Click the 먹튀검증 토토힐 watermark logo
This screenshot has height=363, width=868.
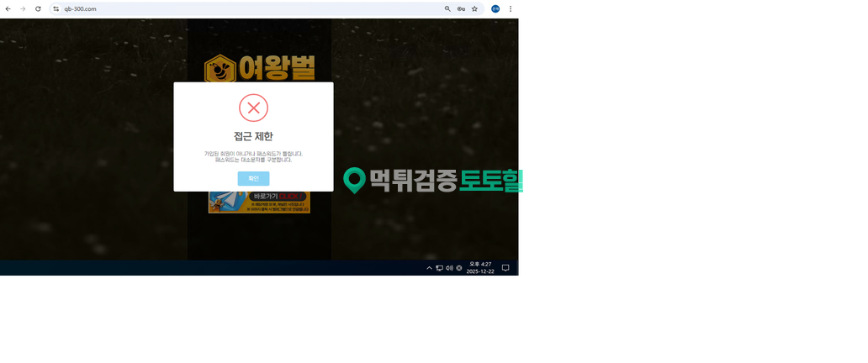pyautogui.click(x=433, y=180)
